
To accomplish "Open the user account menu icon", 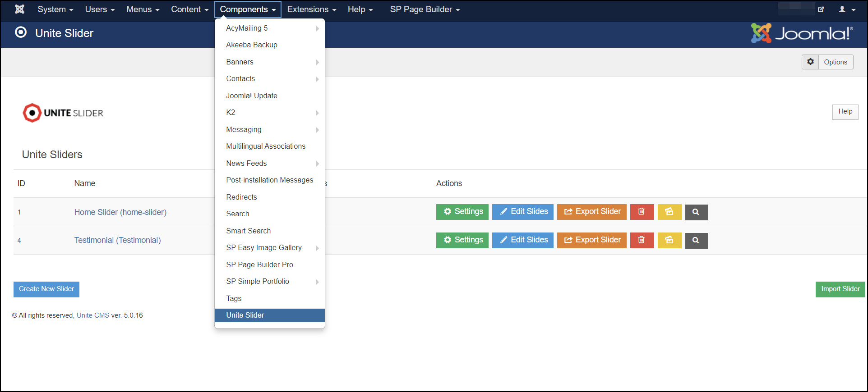I will pos(847,9).
